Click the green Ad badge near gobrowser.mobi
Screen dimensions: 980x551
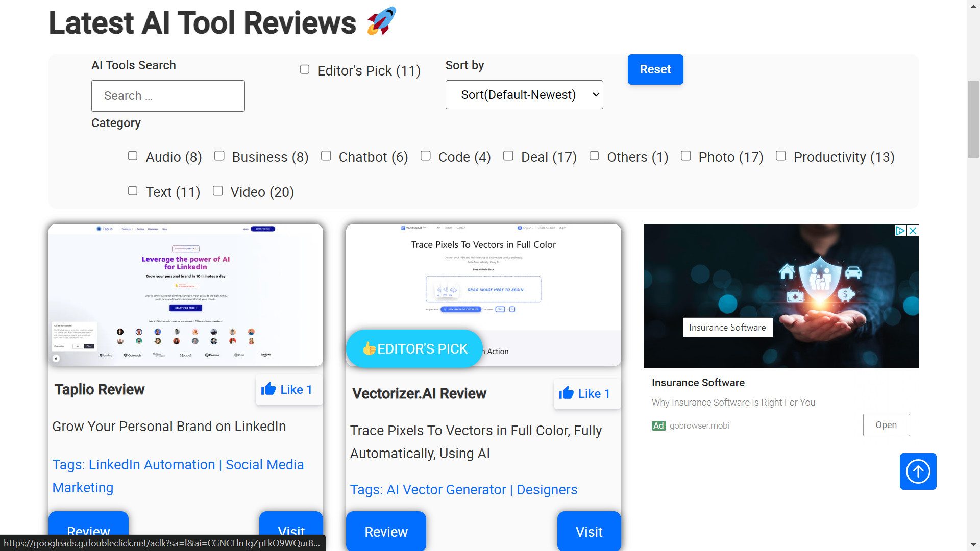658,425
